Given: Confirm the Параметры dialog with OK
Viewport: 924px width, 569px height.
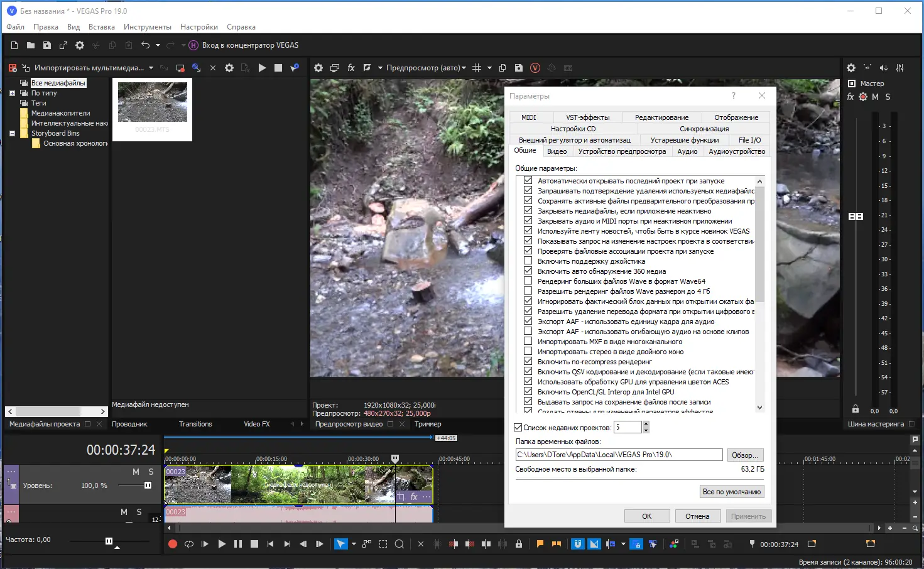Looking at the screenshot, I should point(647,516).
